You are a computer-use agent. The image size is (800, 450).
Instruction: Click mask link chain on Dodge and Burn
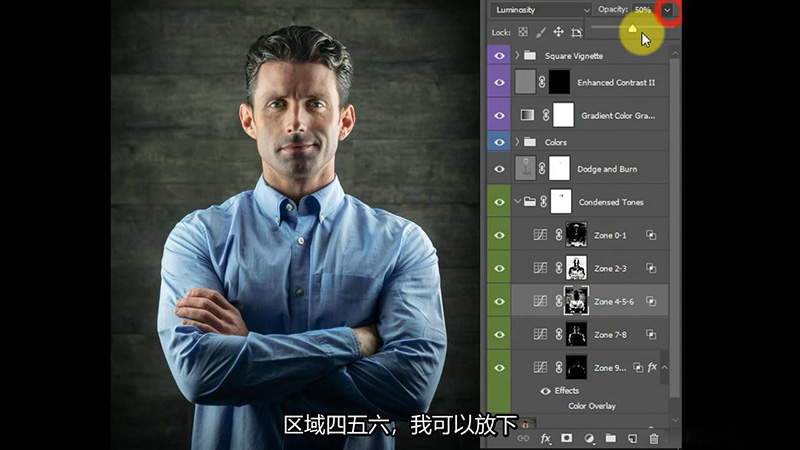[542, 169]
